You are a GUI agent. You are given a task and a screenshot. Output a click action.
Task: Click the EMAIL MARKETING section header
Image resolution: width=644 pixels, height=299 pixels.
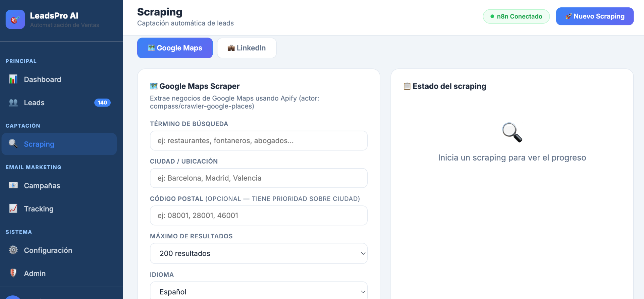click(34, 167)
